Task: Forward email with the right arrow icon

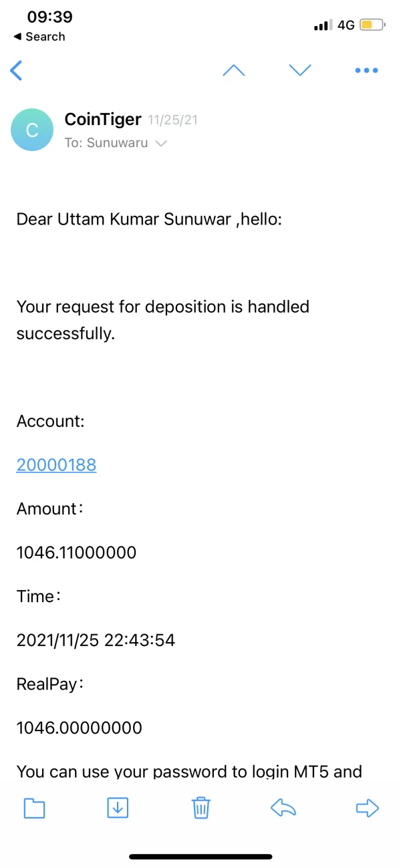Action: 367,809
